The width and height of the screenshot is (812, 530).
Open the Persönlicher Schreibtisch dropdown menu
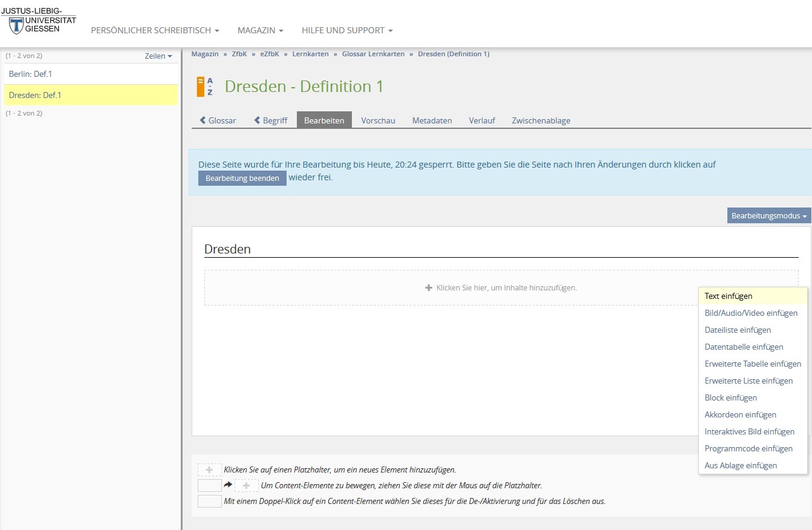155,30
